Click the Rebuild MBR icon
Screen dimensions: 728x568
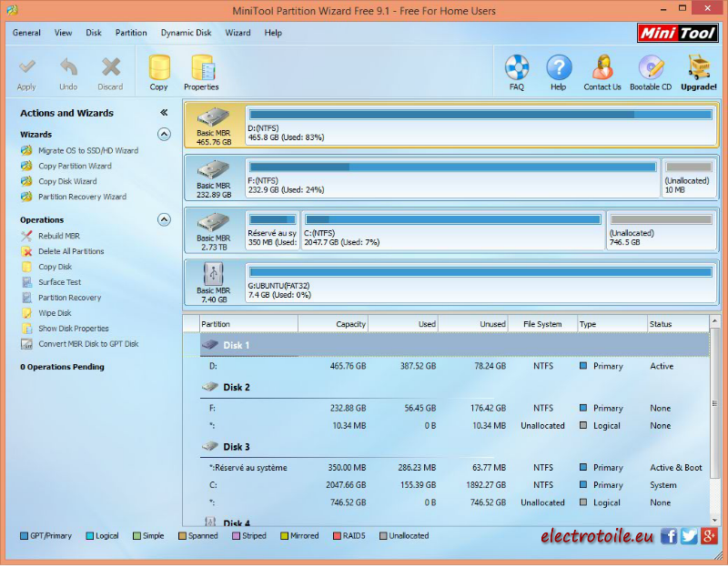pos(27,236)
